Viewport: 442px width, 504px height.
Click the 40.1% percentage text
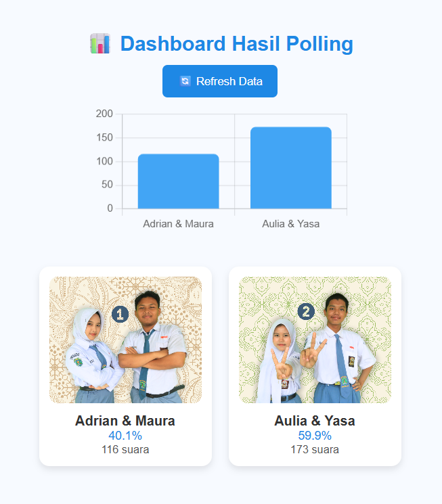(x=125, y=436)
